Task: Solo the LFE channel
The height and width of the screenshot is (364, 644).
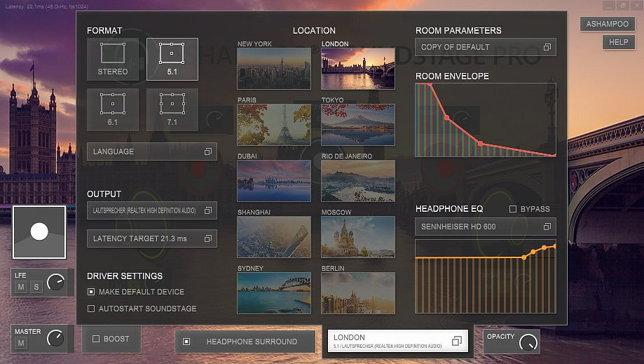Action: click(x=36, y=288)
